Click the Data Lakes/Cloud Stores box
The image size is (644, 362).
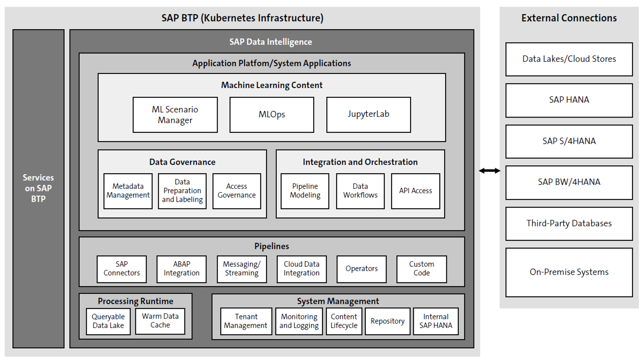[x=569, y=59]
